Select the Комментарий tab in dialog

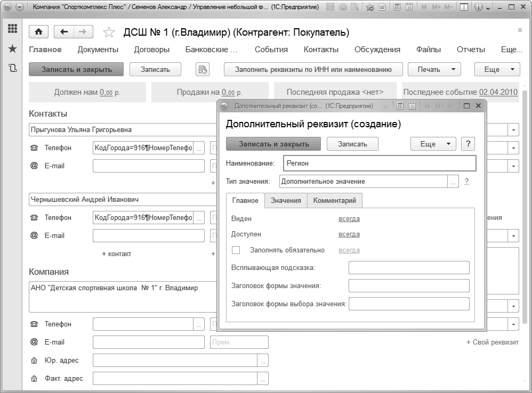click(x=335, y=201)
